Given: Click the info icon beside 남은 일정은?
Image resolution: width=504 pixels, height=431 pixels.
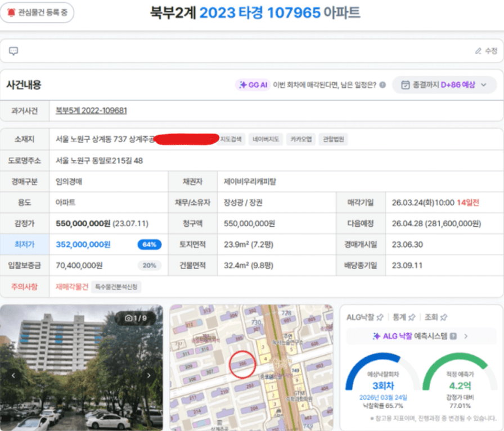Looking at the screenshot, I should click(382, 85).
